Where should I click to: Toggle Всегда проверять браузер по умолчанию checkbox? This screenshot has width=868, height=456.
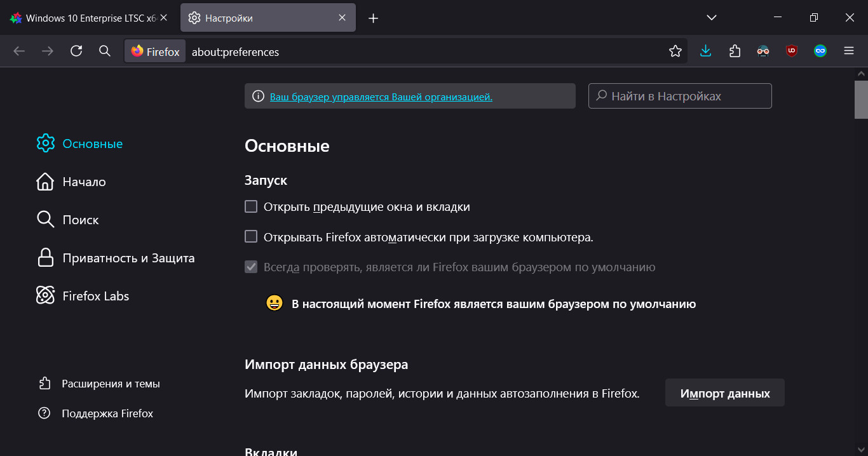251,267
